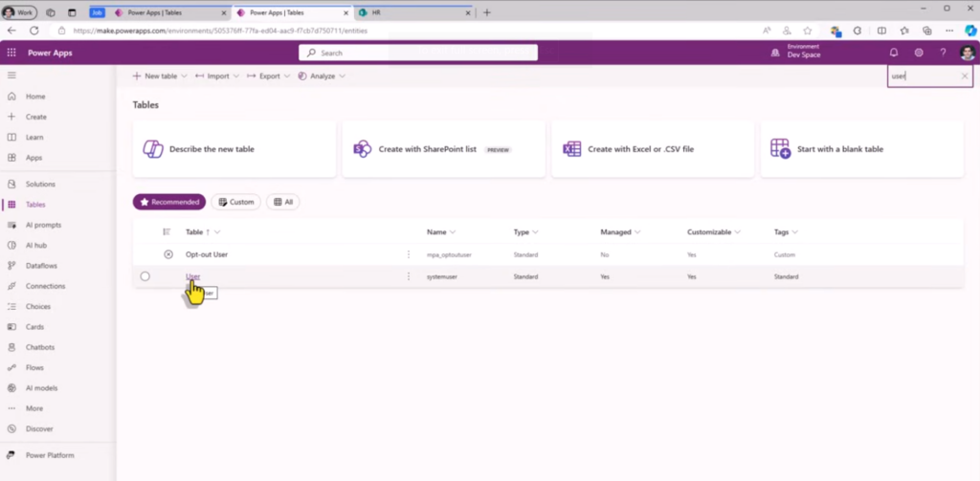Click the top Power Apps Search box
This screenshot has width=980, height=481.
[418, 54]
